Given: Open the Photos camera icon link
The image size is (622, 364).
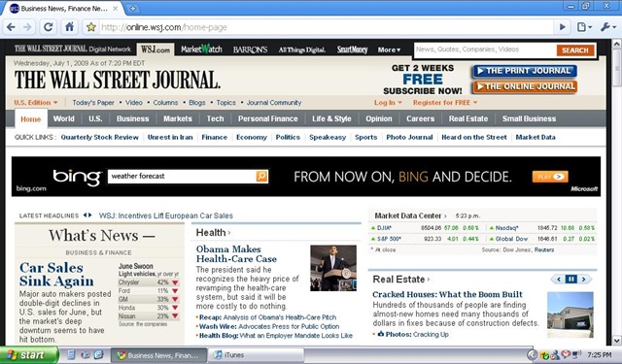Looking at the screenshot, I should point(381,334).
